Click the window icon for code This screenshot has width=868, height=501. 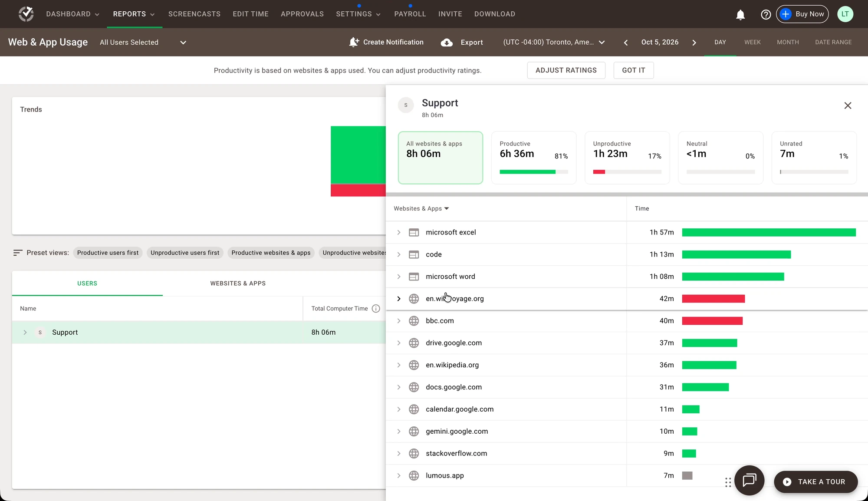click(x=414, y=255)
